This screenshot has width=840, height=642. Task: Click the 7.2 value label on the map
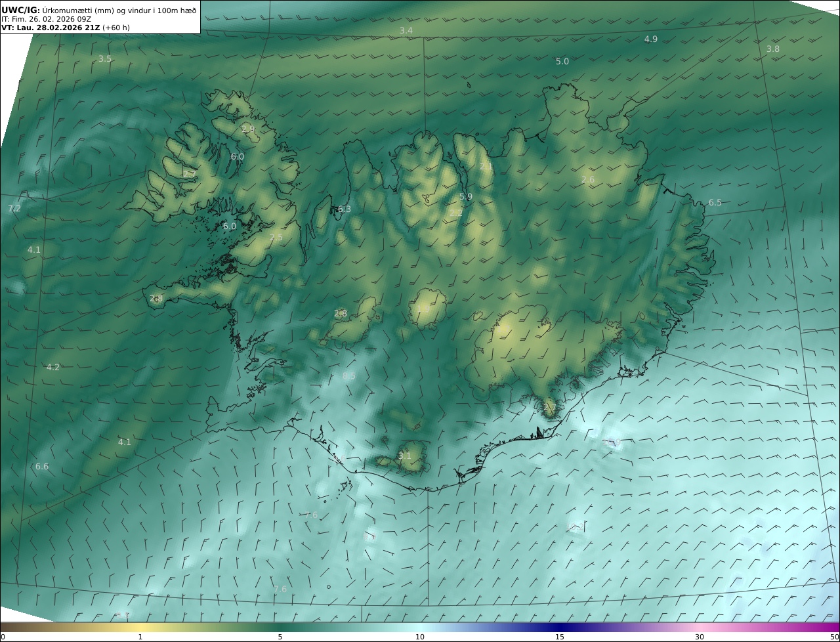[x=14, y=209]
